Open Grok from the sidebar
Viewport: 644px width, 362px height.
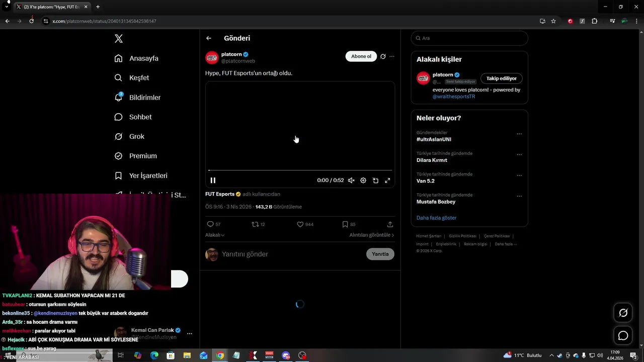point(129,137)
